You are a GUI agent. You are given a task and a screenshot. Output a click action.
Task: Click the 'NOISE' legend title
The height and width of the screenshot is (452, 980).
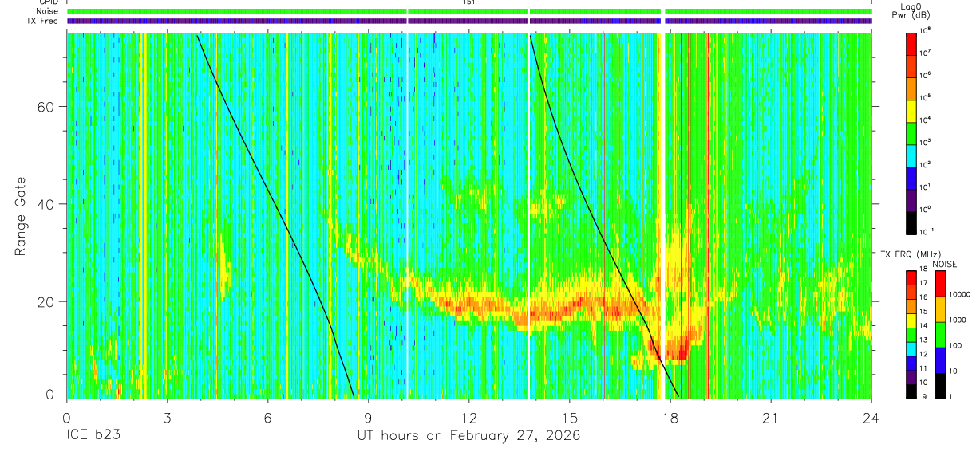pyautogui.click(x=944, y=264)
